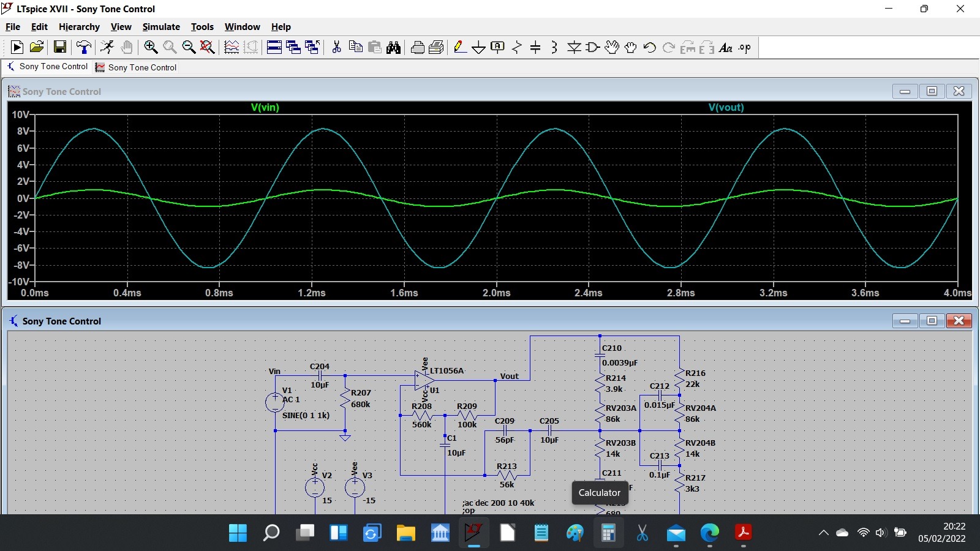
Task: Select the V(vin) trace label
Action: 265,107
